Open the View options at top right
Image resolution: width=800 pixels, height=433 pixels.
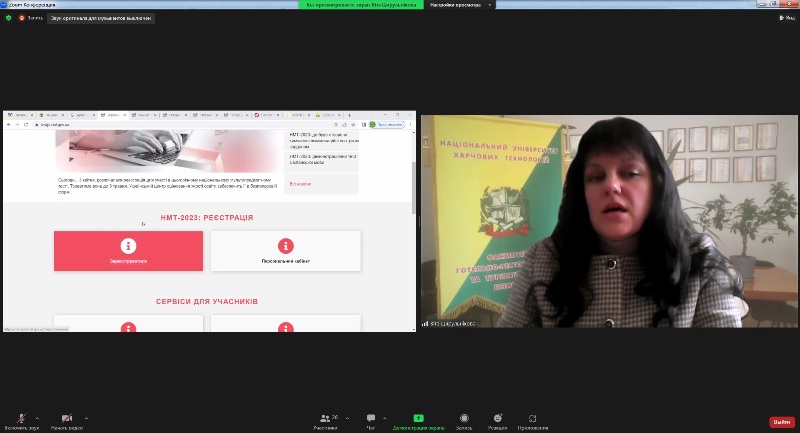(x=786, y=18)
